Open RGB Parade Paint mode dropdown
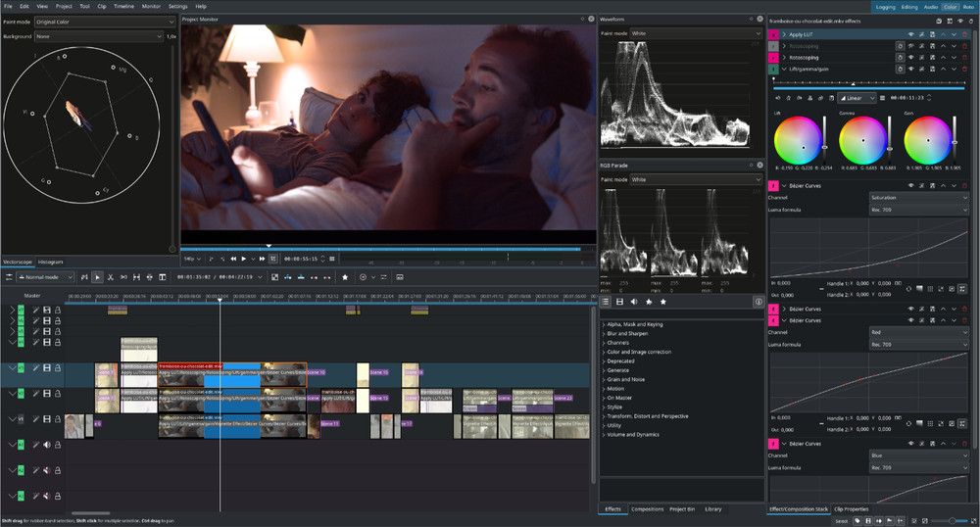Viewport: 980px width, 527px height. pyautogui.click(x=696, y=180)
